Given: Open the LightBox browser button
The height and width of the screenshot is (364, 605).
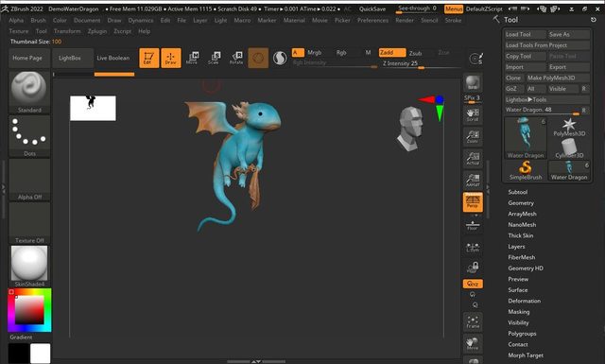Looking at the screenshot, I should pyautogui.click(x=73, y=58).
